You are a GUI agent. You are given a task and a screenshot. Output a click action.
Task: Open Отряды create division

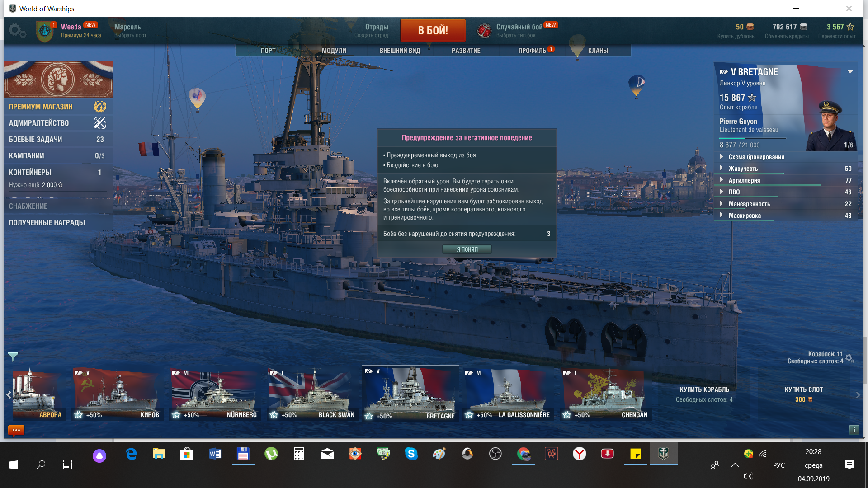pos(372,30)
